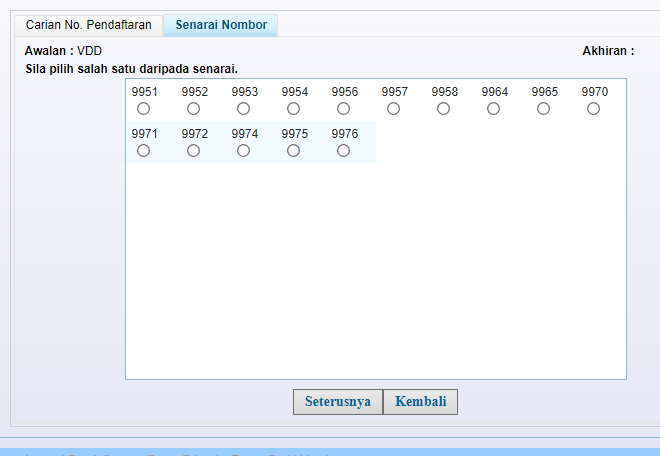660x456 pixels.
Task: Select the 9964 number option
Action: click(494, 109)
